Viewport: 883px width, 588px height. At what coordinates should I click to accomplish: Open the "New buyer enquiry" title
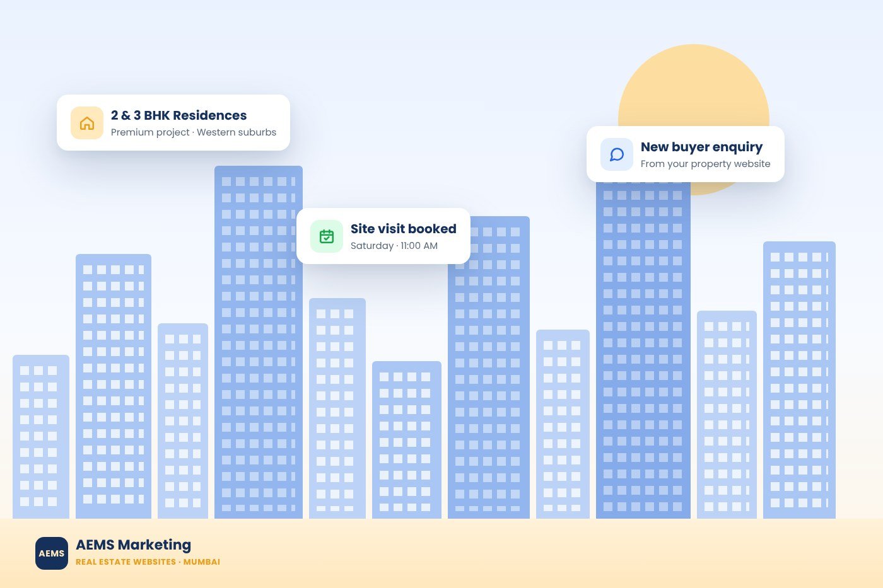point(702,147)
